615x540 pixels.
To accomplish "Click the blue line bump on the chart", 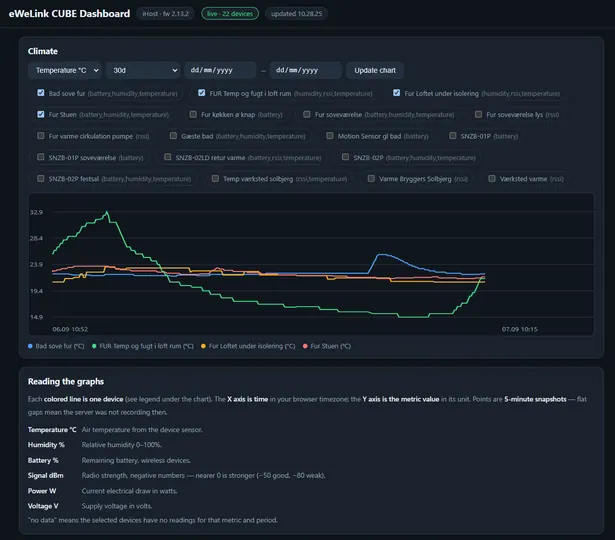I will (x=381, y=255).
